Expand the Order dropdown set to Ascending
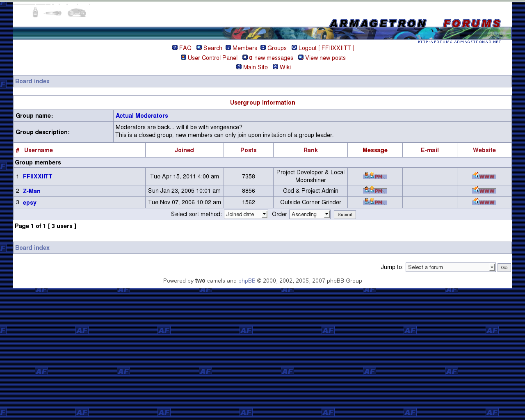Image resolution: width=525 pixels, height=420 pixels. point(310,215)
